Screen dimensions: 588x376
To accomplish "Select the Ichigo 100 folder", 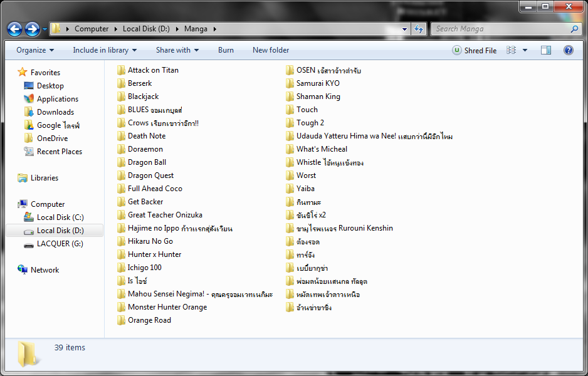I will [x=139, y=268].
